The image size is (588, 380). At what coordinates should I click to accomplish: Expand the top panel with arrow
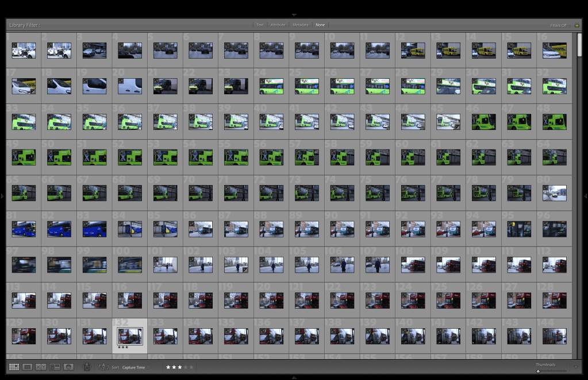pyautogui.click(x=294, y=14)
